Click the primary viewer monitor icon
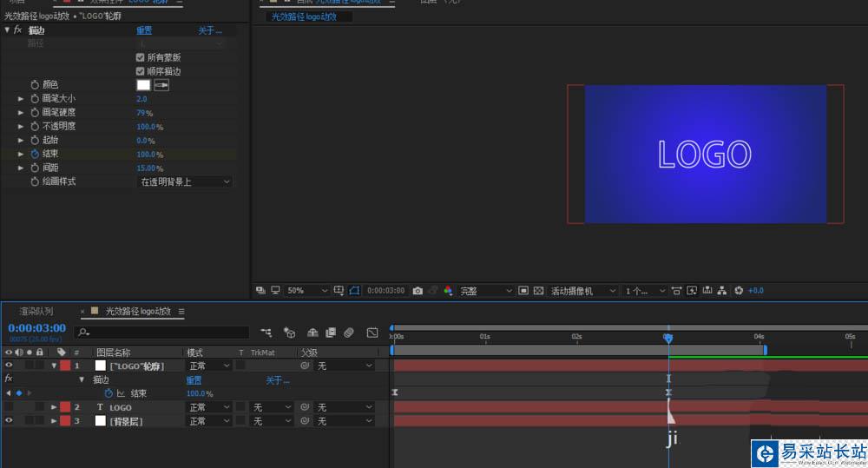Viewport: 868px width, 468px height. click(x=275, y=290)
